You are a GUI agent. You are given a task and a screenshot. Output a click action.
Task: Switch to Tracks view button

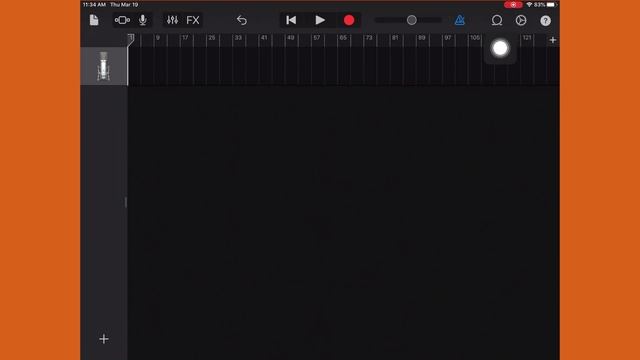[122, 20]
